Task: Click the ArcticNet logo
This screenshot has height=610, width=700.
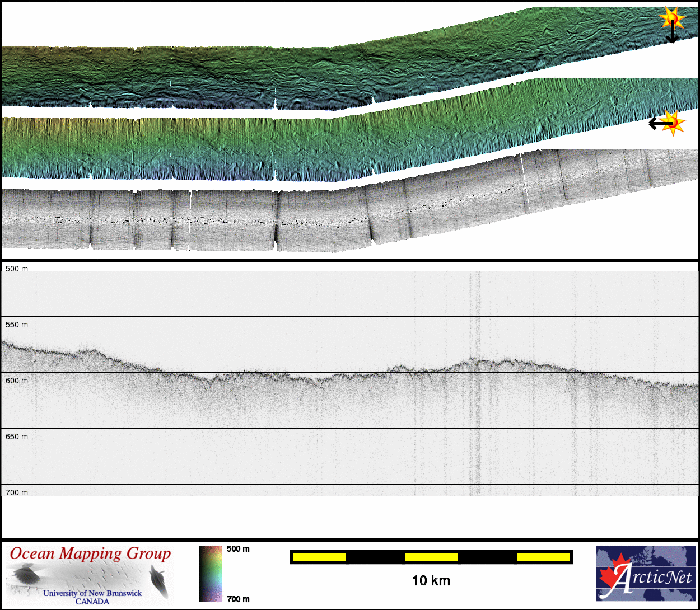Action: click(646, 573)
